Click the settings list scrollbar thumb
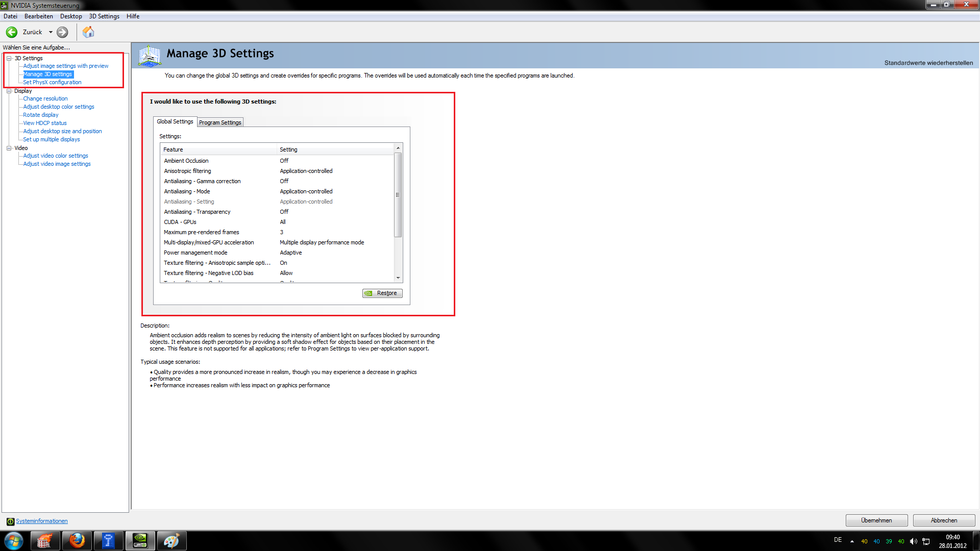Viewport: 980px width, 551px height. pyautogui.click(x=398, y=195)
